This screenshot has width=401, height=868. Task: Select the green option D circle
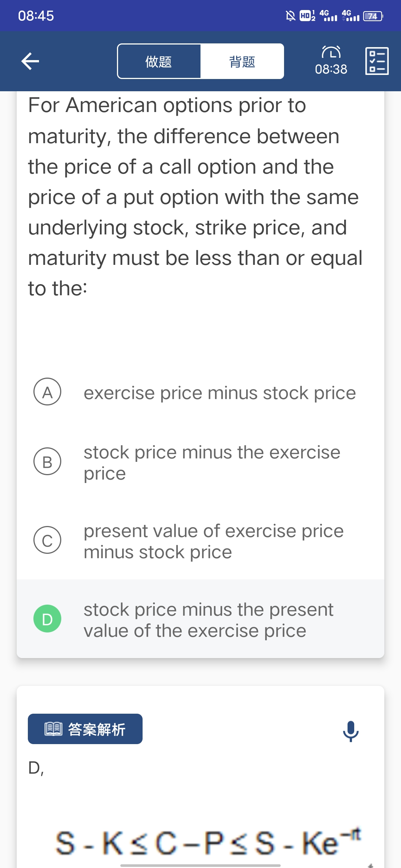(x=48, y=619)
